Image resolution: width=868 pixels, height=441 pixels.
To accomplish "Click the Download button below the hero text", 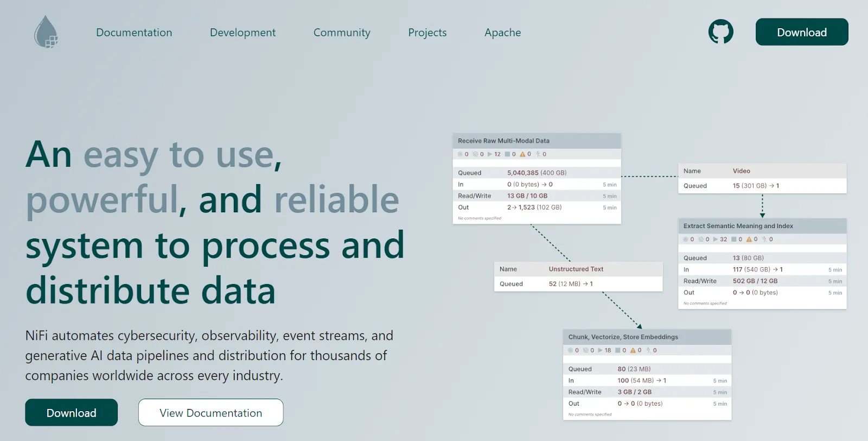I will tap(71, 413).
